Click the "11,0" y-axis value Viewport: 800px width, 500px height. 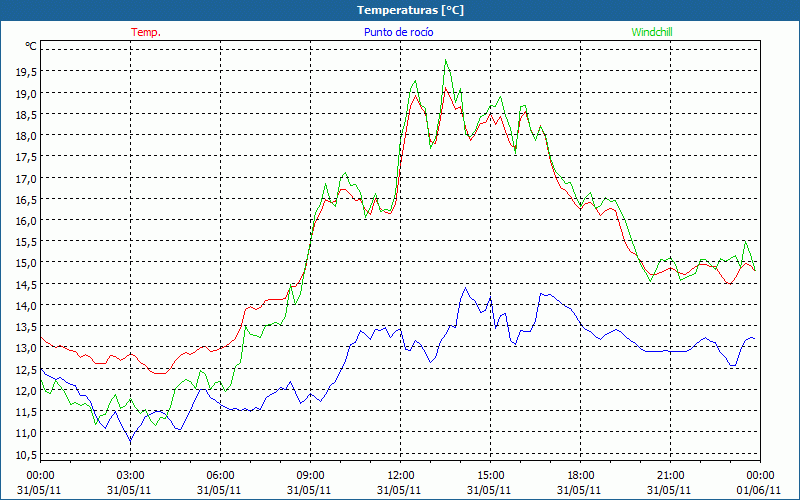(26, 433)
